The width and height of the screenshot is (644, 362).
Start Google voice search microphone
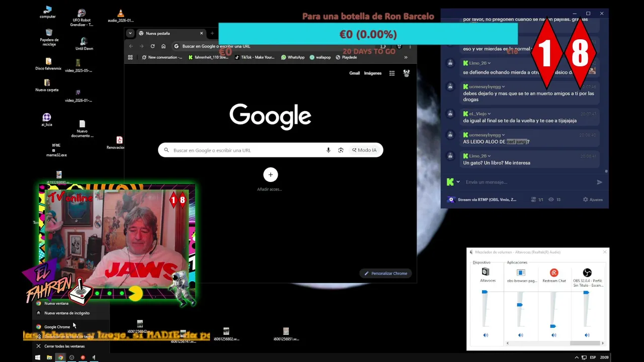(x=329, y=150)
